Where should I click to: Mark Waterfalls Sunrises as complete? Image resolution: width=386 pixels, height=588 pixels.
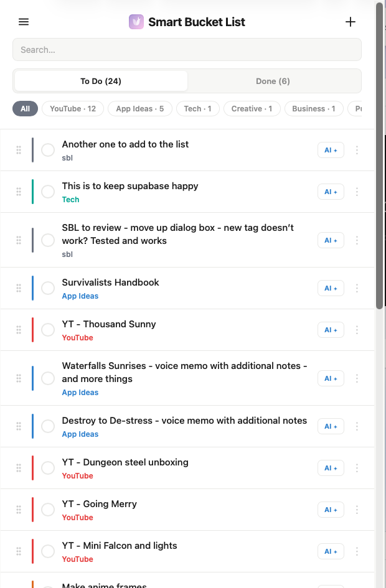click(x=48, y=378)
